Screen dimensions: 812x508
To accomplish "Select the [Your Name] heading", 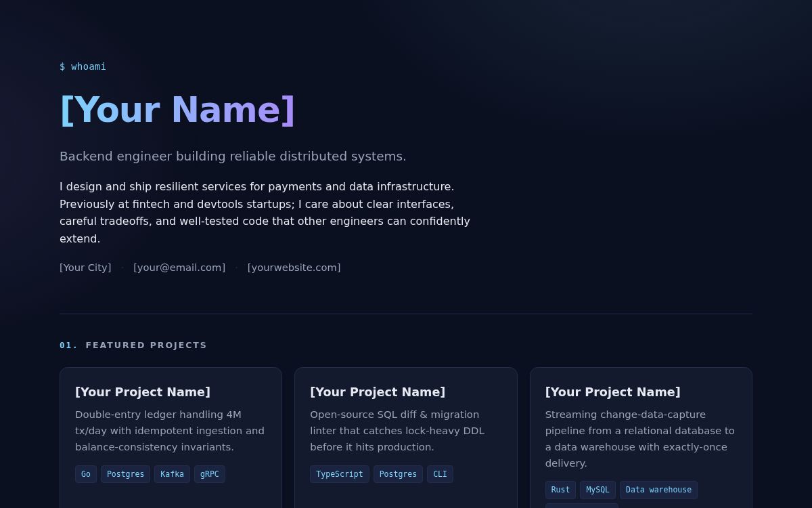I will [177, 110].
